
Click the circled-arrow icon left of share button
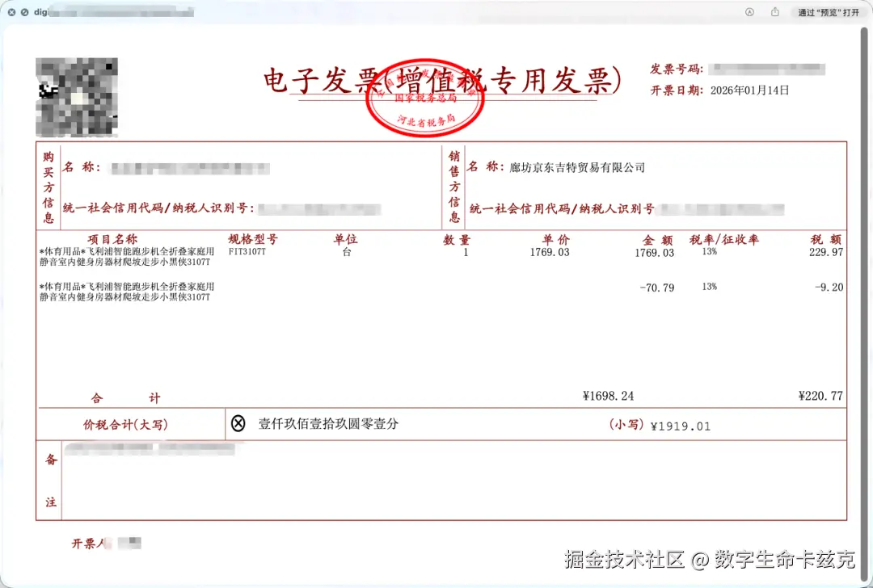749,12
